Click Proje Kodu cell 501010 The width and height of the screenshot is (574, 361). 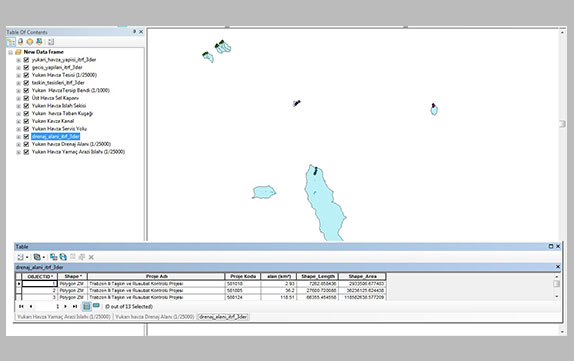[x=243, y=284]
